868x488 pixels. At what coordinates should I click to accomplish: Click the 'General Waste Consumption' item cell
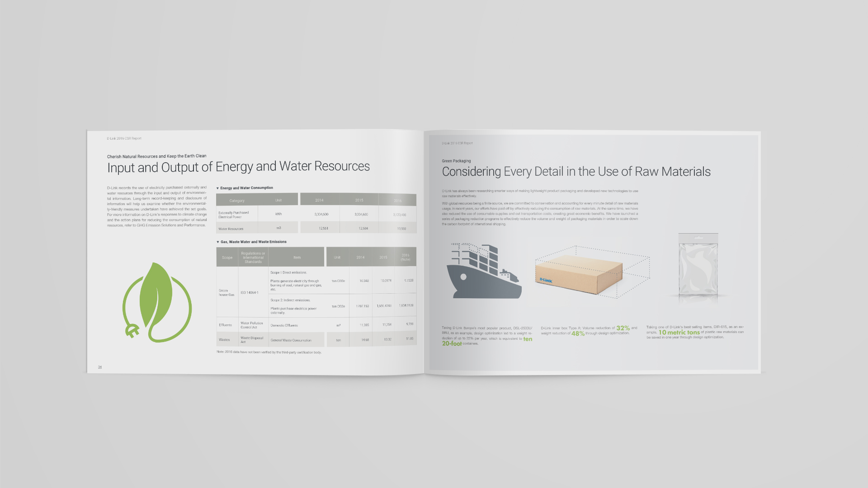pos(291,340)
